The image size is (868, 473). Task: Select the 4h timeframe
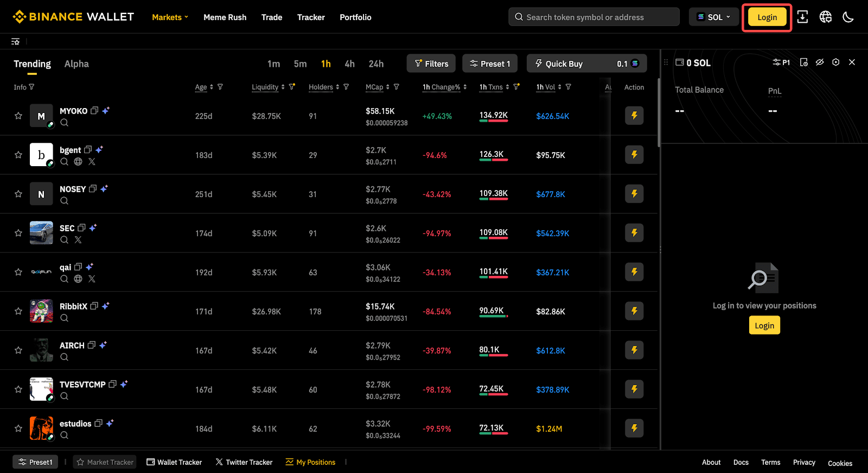[350, 64]
